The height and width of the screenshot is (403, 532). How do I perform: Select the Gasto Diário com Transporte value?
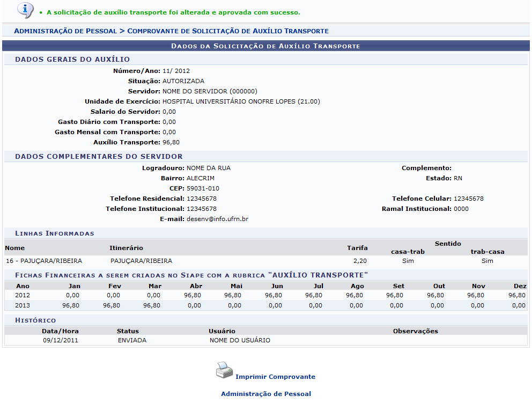tap(169, 122)
